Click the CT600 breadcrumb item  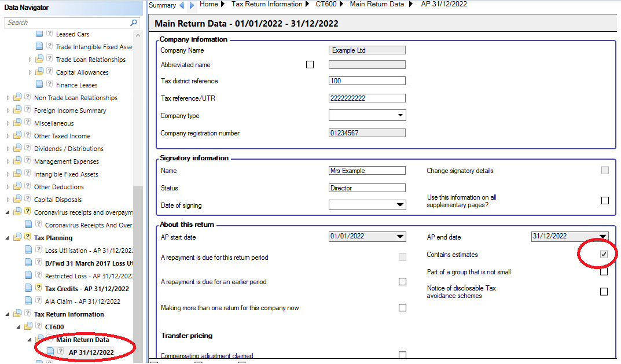click(x=326, y=5)
